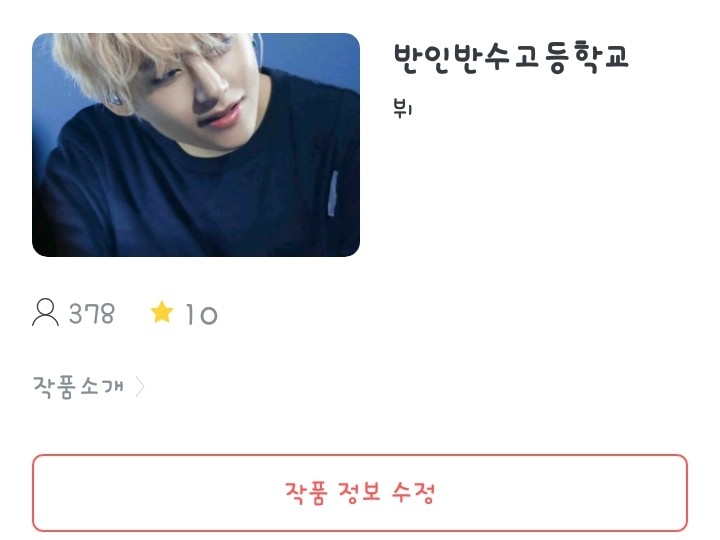The image size is (720, 540).
Task: Click the 작품 정보 수정 button
Action: click(360, 493)
